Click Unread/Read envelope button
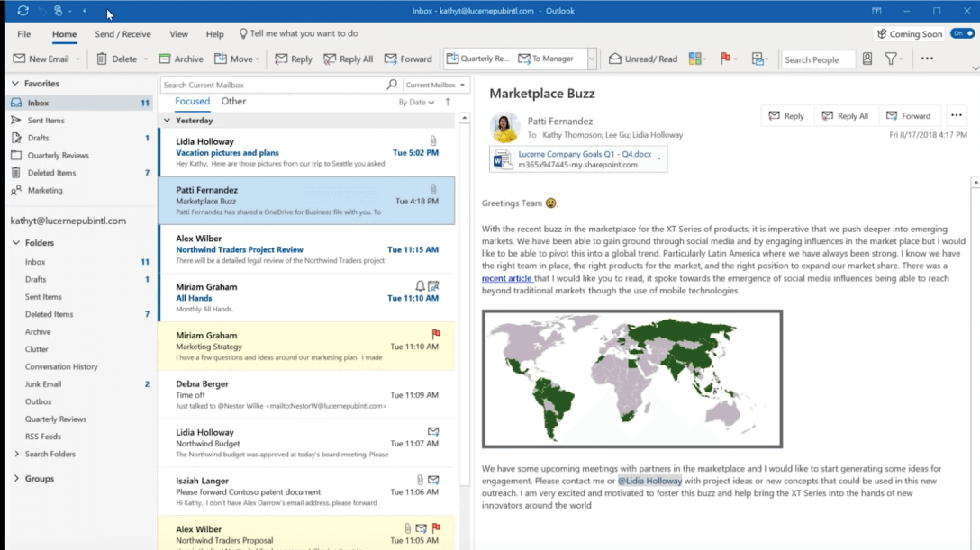980x550 pixels. 643,59
